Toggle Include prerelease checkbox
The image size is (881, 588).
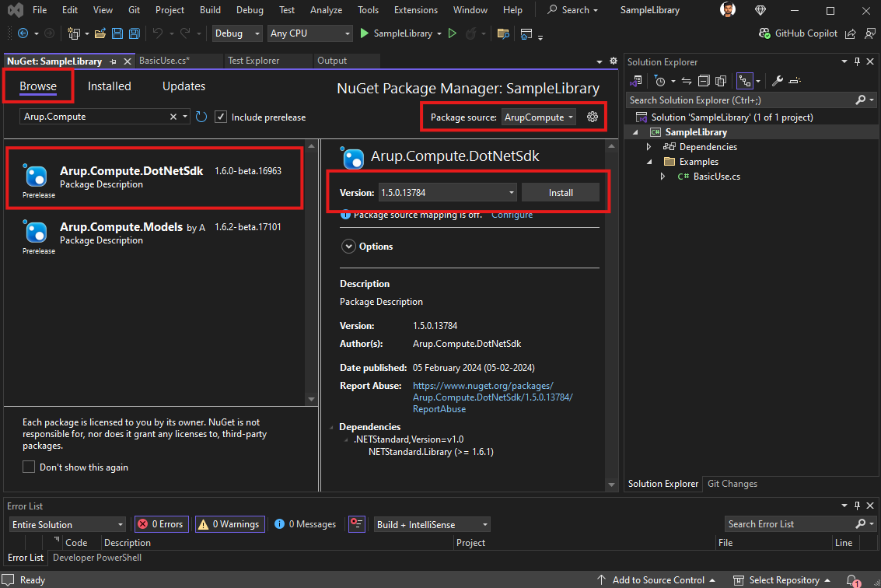pos(221,117)
